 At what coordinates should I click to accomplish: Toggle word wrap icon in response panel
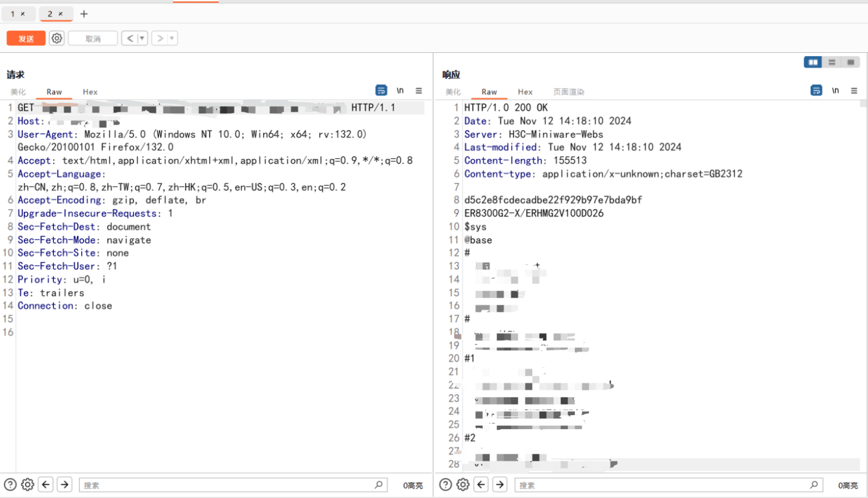(816, 91)
